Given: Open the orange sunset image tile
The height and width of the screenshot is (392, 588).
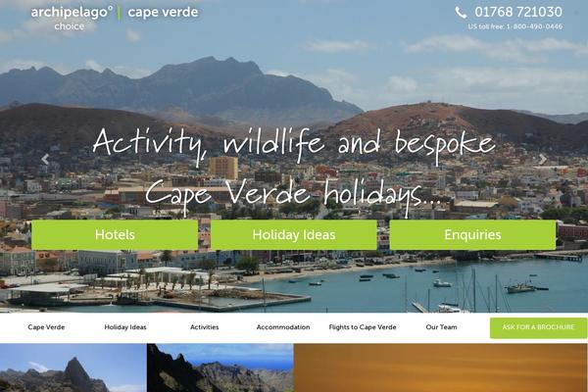Looking at the screenshot, I should [x=441, y=367].
